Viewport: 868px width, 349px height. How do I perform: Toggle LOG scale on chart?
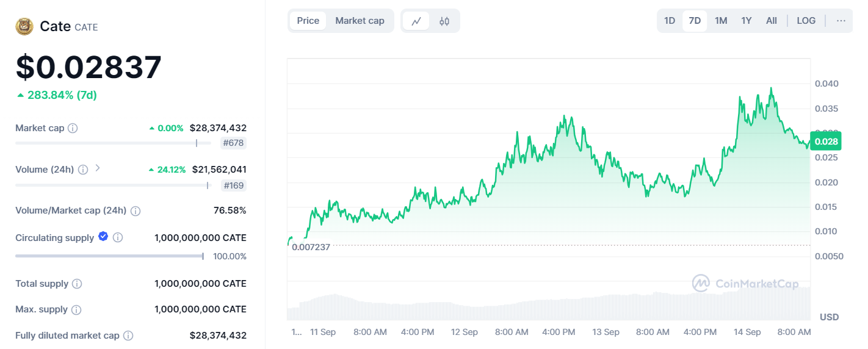806,21
